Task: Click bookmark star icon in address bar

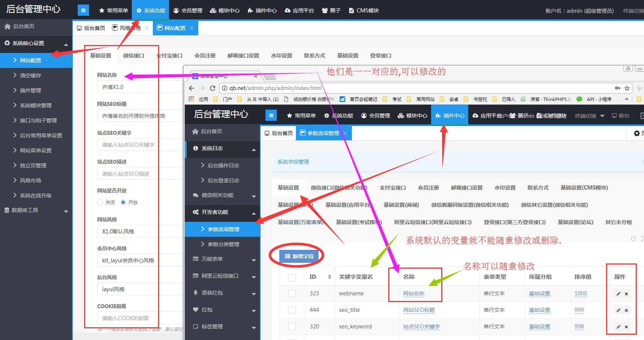Action: pyautogui.click(x=627, y=88)
